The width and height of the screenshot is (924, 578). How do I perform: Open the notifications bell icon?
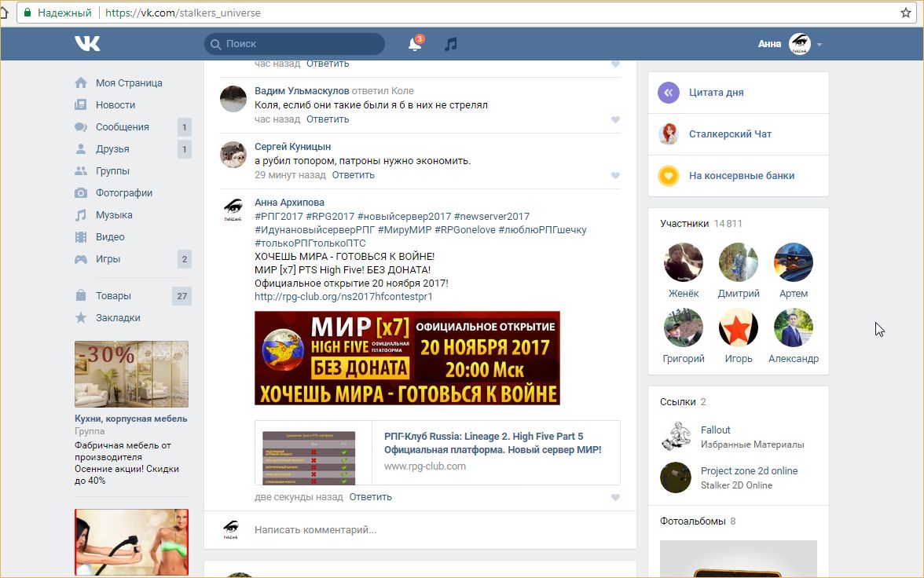tap(415, 44)
